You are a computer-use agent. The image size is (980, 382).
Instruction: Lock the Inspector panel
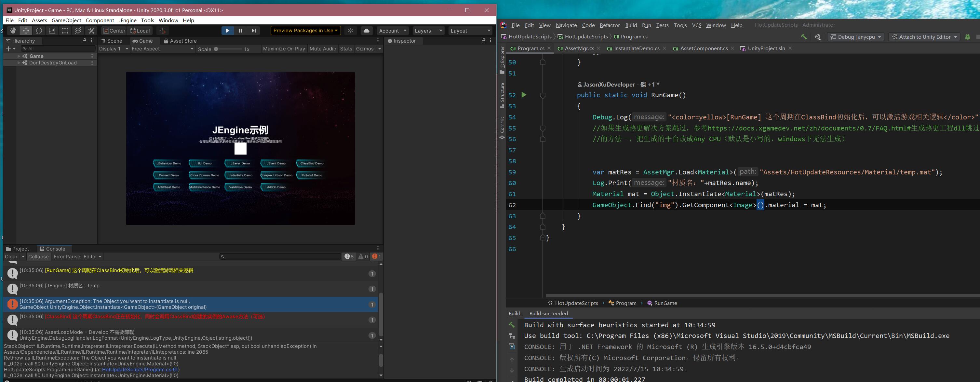pos(484,40)
